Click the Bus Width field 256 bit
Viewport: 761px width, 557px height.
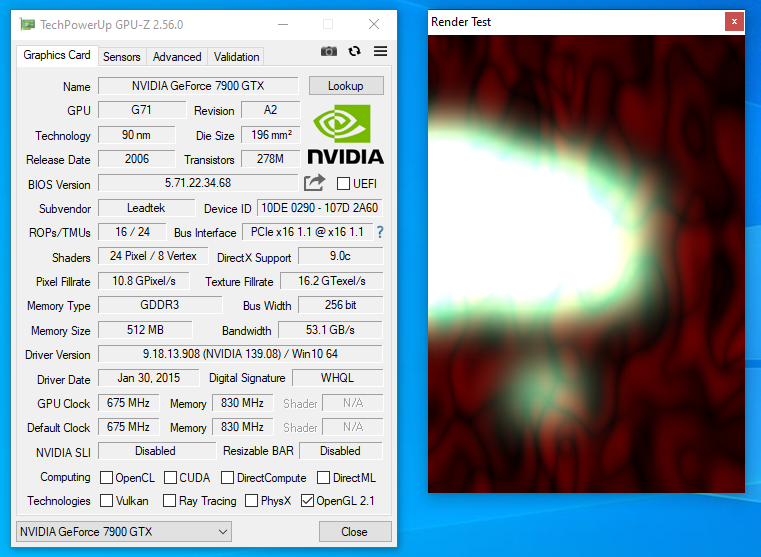tap(341, 305)
